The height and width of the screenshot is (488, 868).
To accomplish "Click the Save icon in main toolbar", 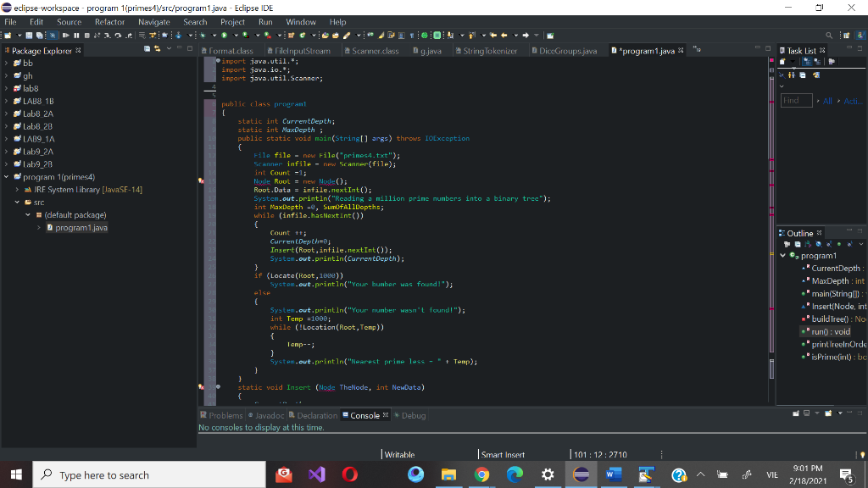I will tap(30, 36).
